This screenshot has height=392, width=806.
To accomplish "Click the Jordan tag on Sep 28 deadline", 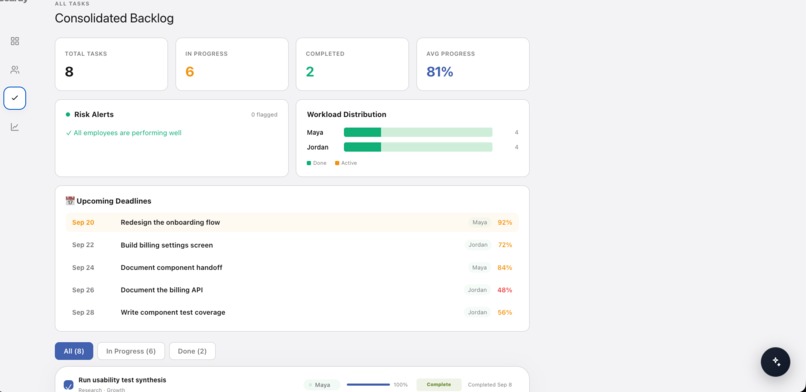I will (478, 312).
